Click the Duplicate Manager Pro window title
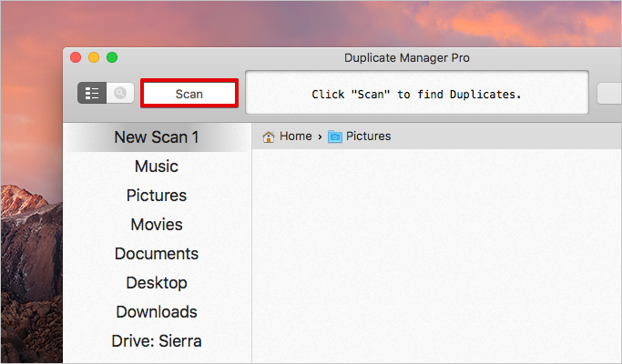This screenshot has height=364, width=622. (x=406, y=58)
